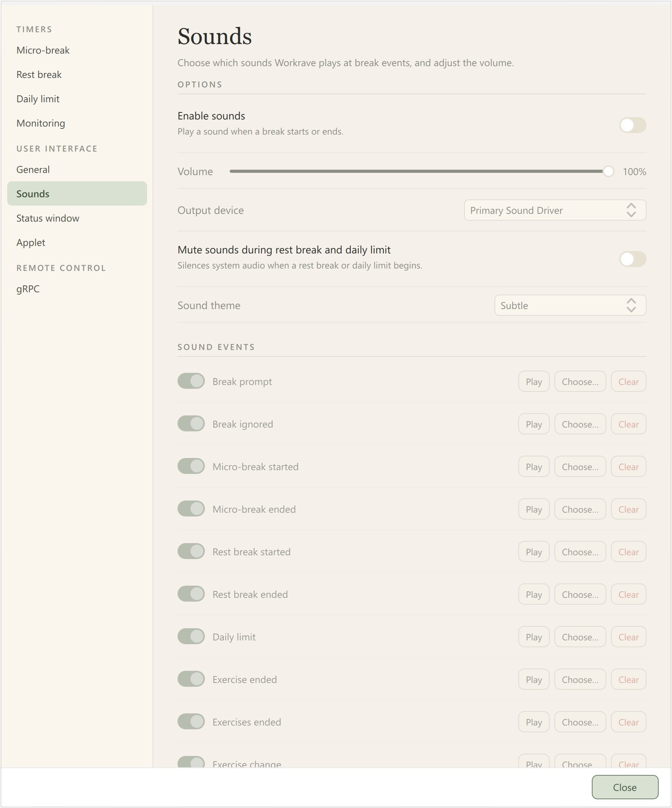
Task: Toggle the Micro-break started event
Action: point(191,466)
